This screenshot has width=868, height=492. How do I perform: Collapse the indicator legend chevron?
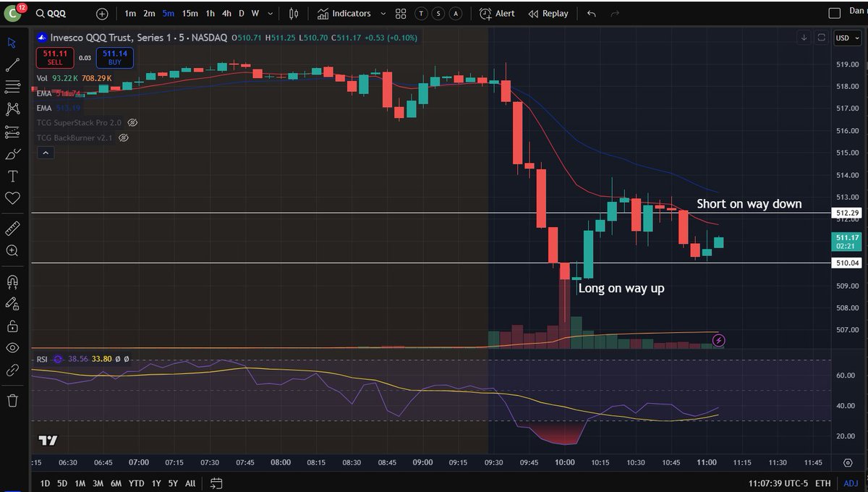[45, 153]
